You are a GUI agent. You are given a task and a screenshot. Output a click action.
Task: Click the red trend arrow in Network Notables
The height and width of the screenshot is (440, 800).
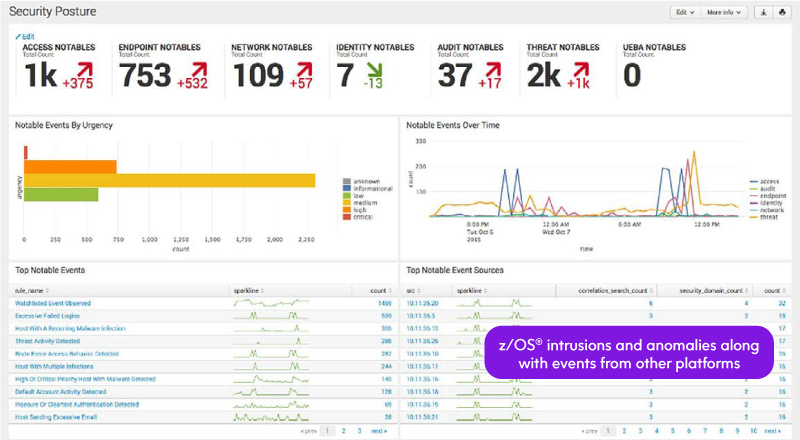tap(305, 69)
